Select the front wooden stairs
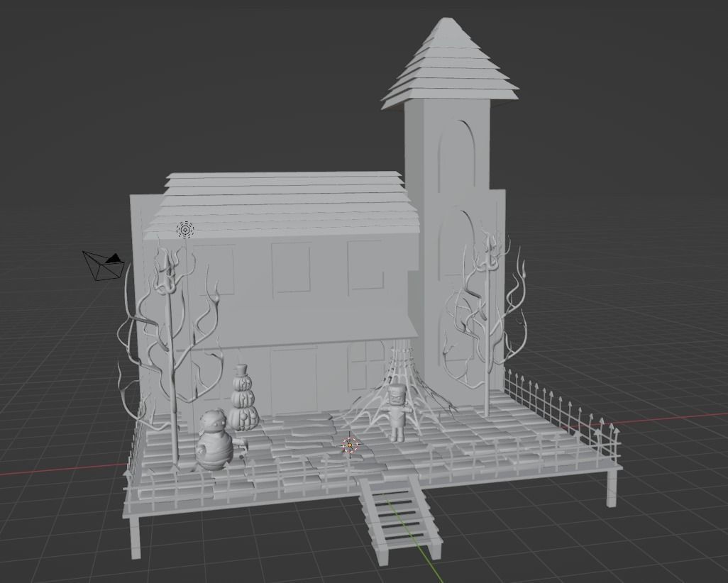728x583 pixels. 400,519
